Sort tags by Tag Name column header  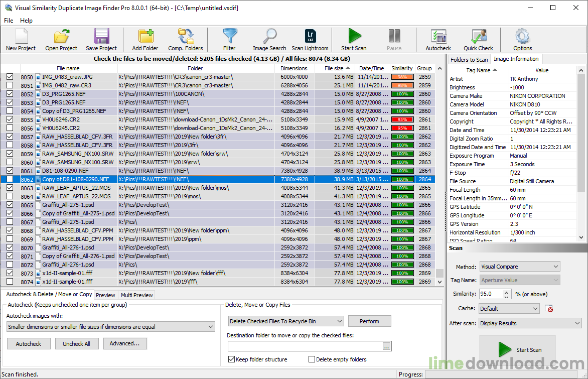[x=478, y=70]
